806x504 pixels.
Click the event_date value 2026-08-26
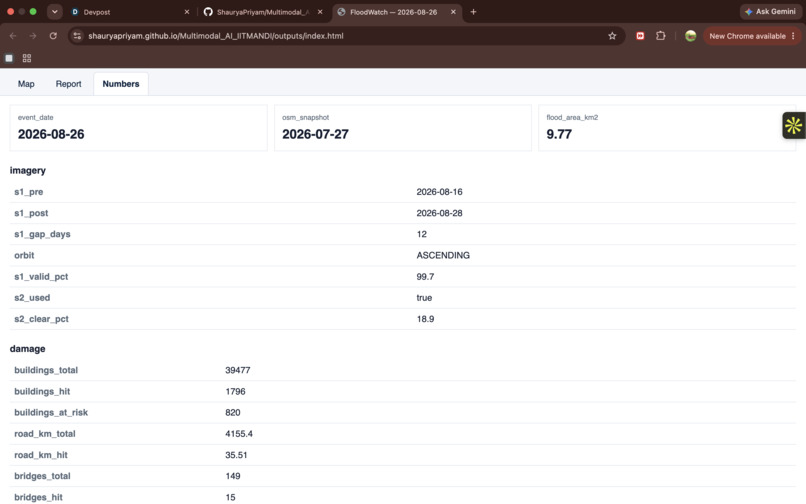(51, 134)
